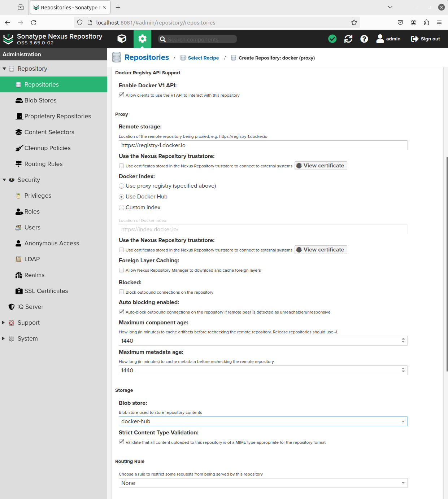The width and height of the screenshot is (448, 499).
Task: Click the refresh icon in Nexus header
Action: tap(348, 39)
